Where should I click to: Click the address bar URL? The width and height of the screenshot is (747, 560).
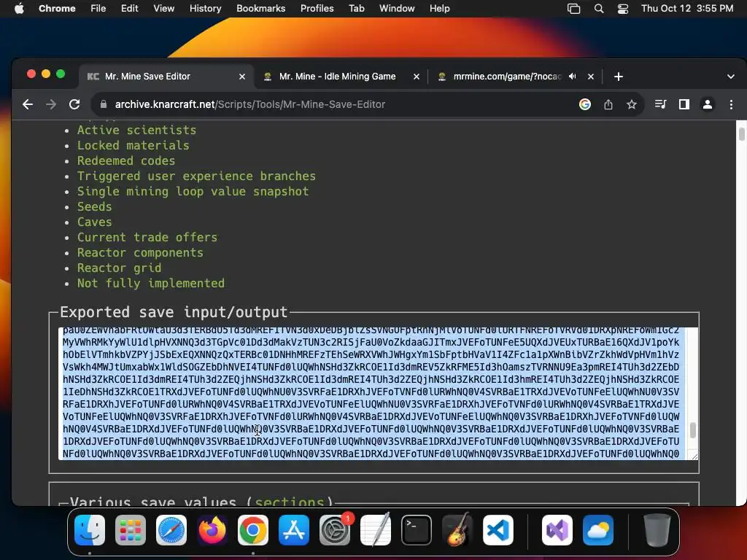tap(250, 104)
